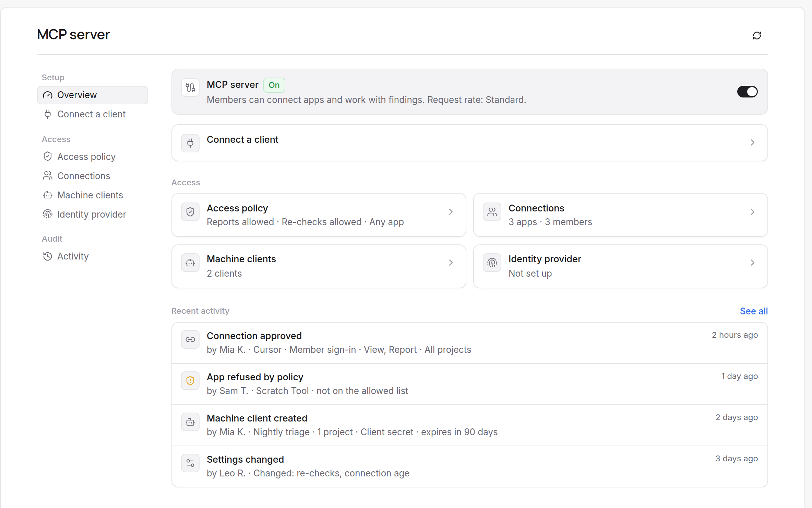Open Connections in the sidebar
This screenshot has width=812, height=508.
pyautogui.click(x=93, y=176)
